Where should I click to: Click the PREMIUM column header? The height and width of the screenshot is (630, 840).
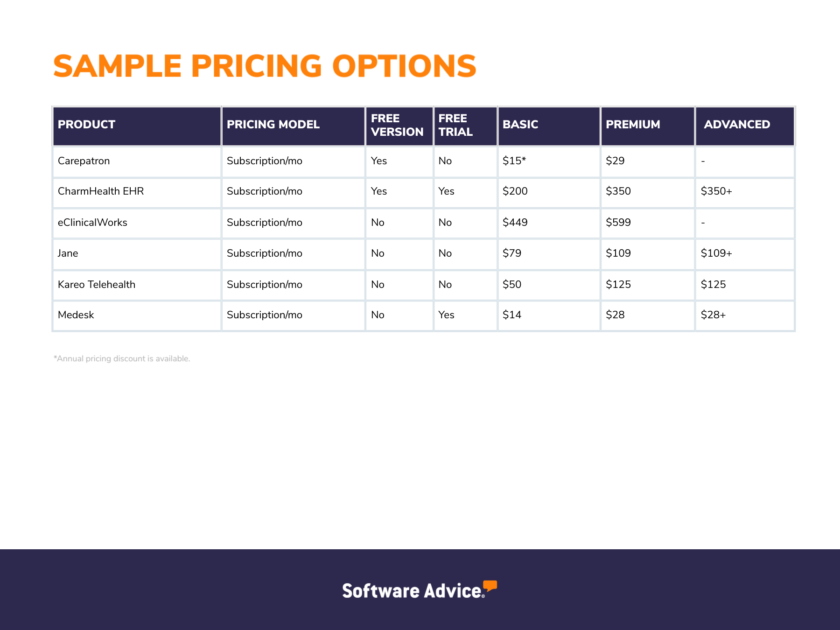(648, 126)
